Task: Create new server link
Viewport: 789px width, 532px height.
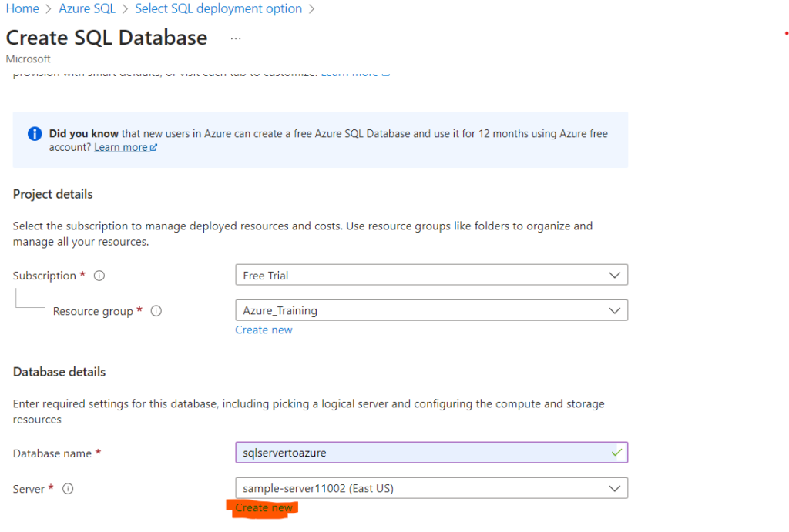Action: tap(264, 508)
